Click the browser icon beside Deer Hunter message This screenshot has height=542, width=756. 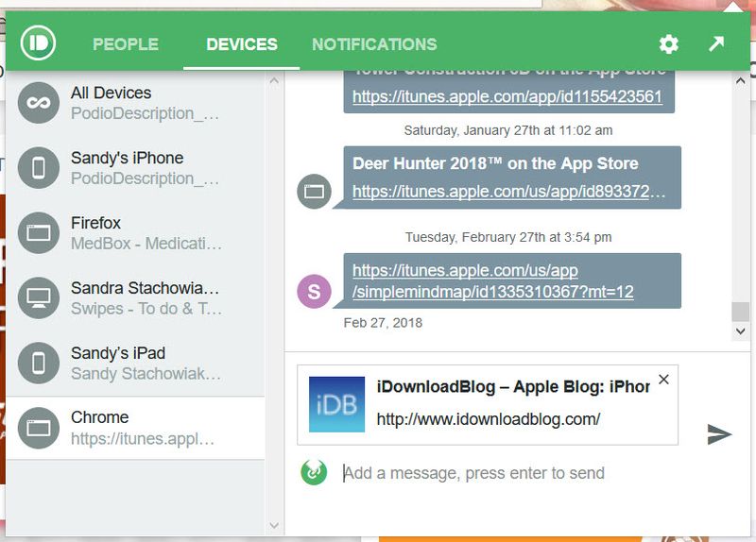pos(314,192)
